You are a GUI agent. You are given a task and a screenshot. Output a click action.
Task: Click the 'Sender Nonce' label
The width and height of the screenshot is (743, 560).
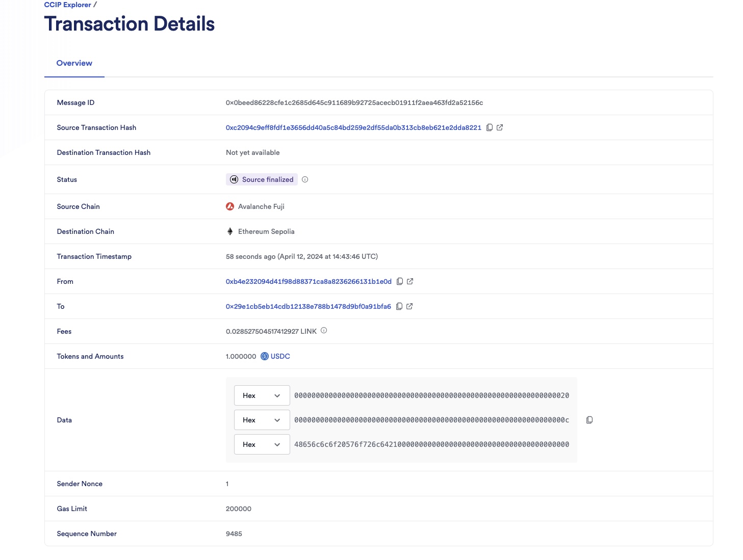(80, 484)
